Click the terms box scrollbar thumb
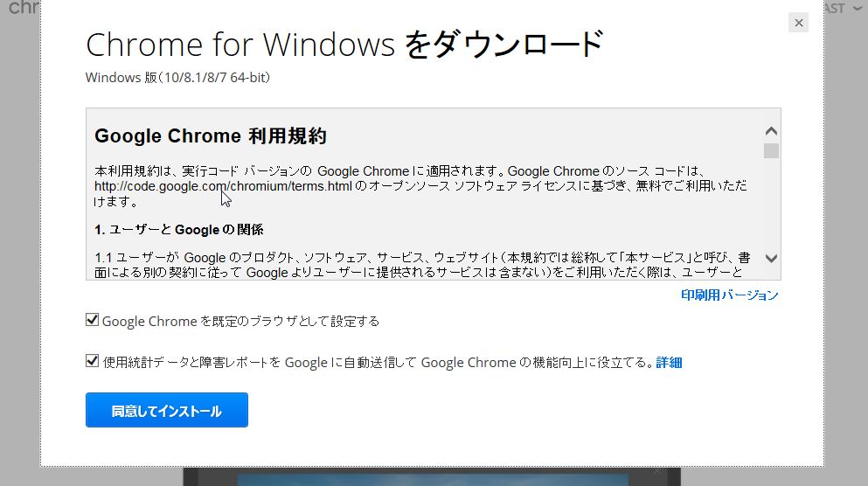 point(771,150)
